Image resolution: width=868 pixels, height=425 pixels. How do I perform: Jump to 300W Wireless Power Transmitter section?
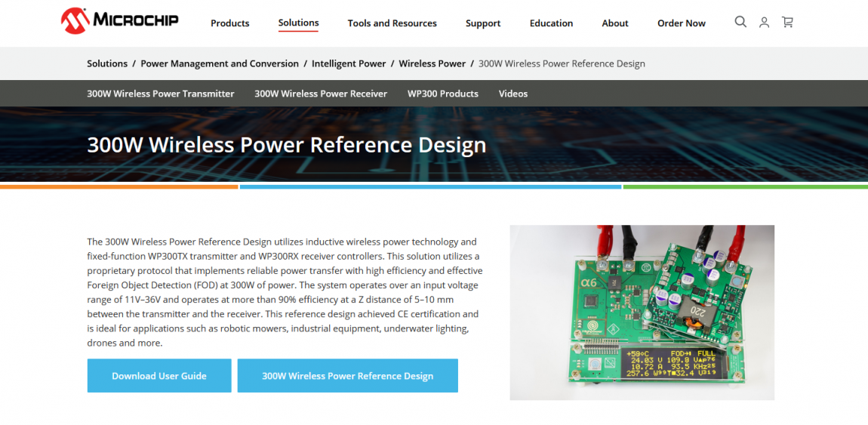click(161, 94)
